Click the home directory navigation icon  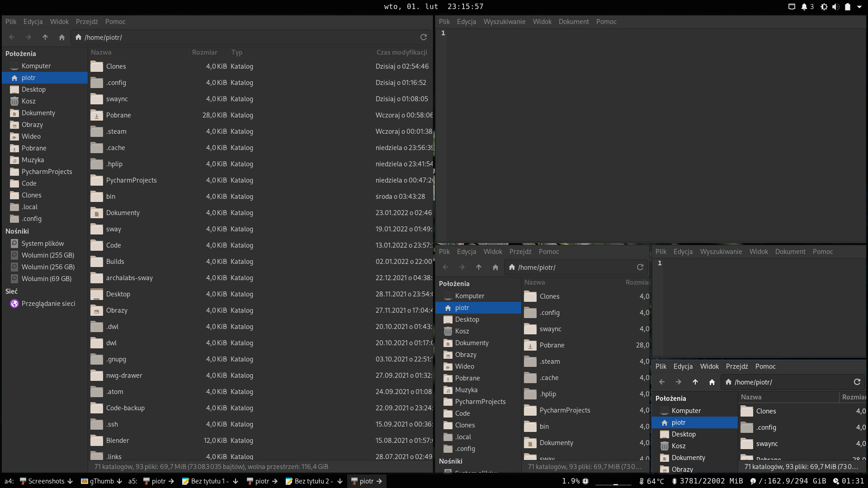61,37
